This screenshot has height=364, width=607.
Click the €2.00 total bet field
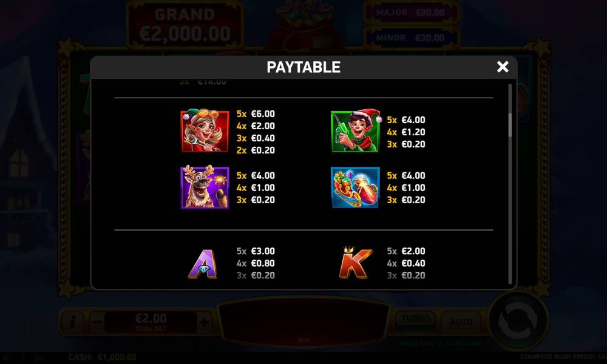[151, 322]
